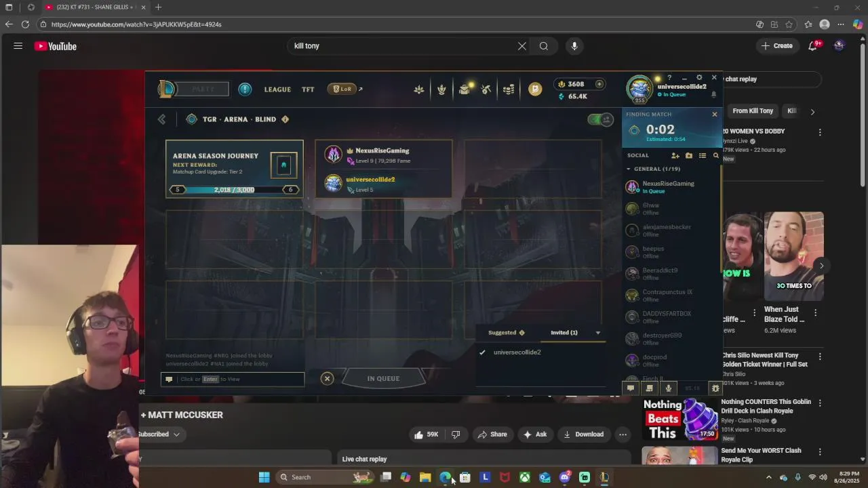The height and width of the screenshot is (488, 868).
Task: Open the client notice alert icon
Action: coord(245,89)
